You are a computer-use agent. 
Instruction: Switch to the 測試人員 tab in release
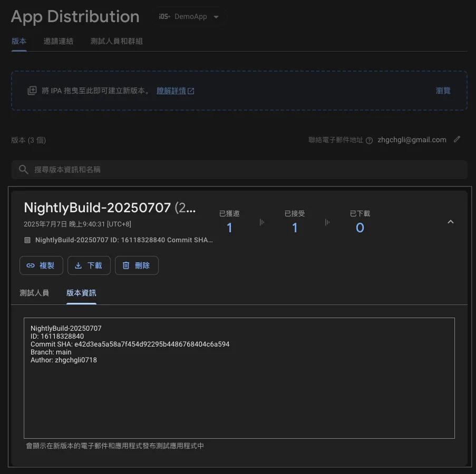(34, 293)
